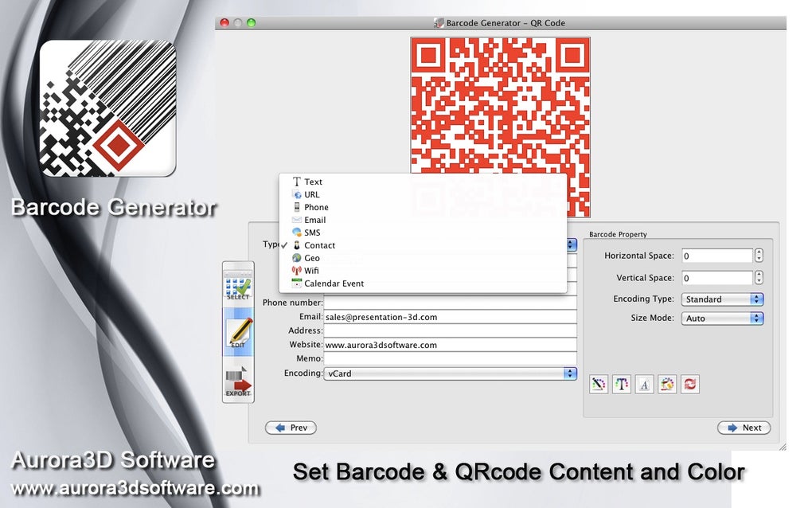The width and height of the screenshot is (812, 508).
Task: Click the Vertical Space stepper arrows
Action: click(x=759, y=278)
